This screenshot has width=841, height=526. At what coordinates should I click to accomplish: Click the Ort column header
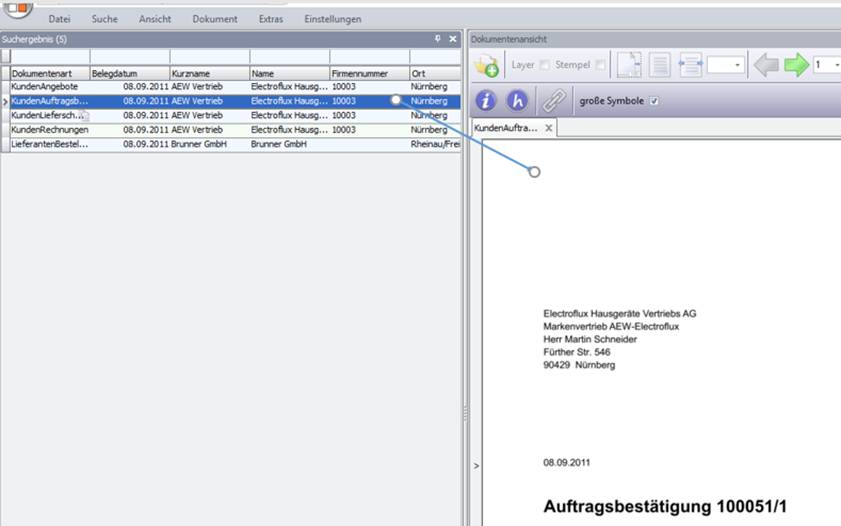coord(435,73)
